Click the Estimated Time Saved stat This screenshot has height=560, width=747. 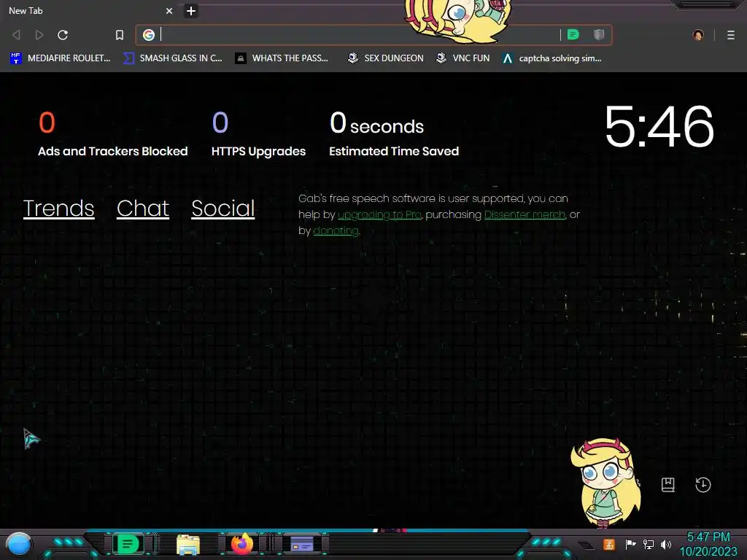coord(394,134)
